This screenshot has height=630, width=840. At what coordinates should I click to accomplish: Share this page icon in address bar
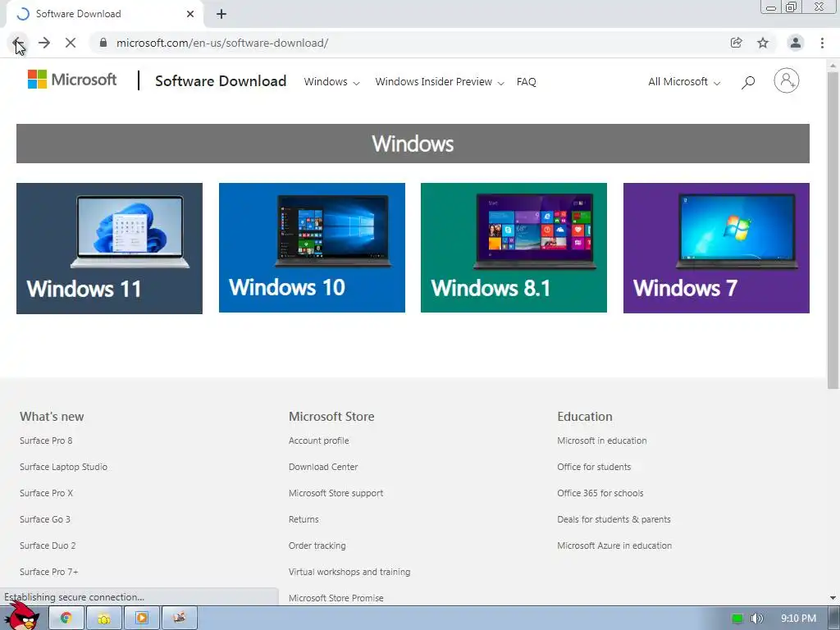tap(737, 43)
